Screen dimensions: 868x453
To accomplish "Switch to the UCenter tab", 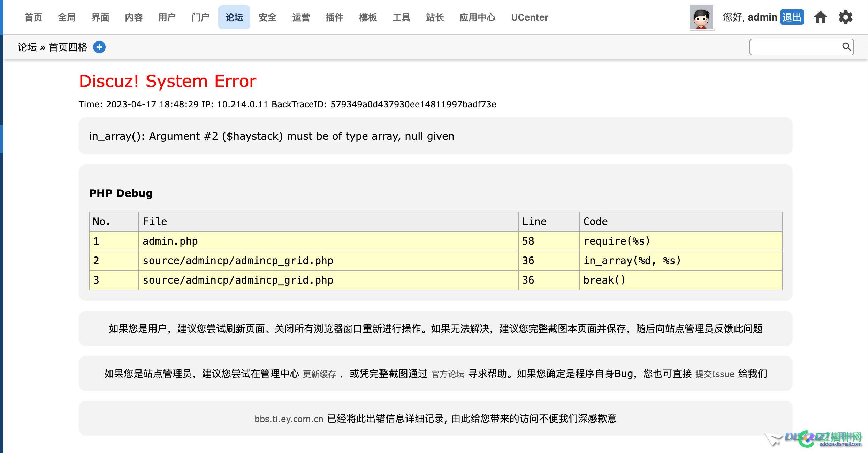I will (x=530, y=17).
